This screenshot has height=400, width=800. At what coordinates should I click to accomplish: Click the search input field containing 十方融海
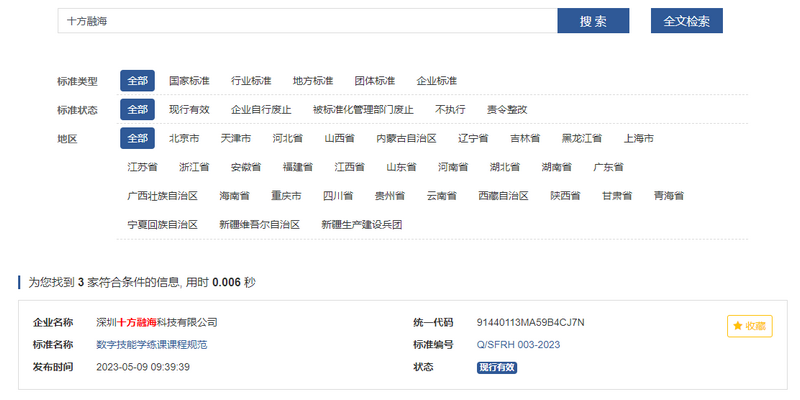(x=307, y=21)
